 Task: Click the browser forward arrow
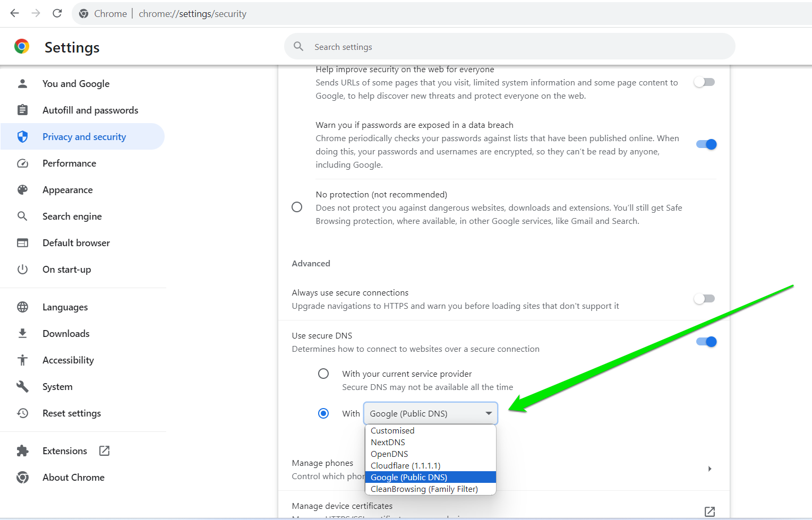tap(36, 13)
